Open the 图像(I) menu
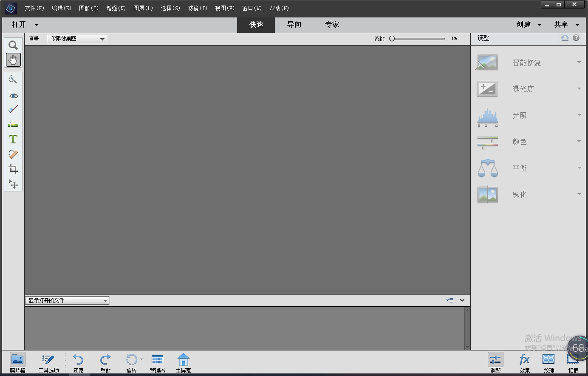 89,8
